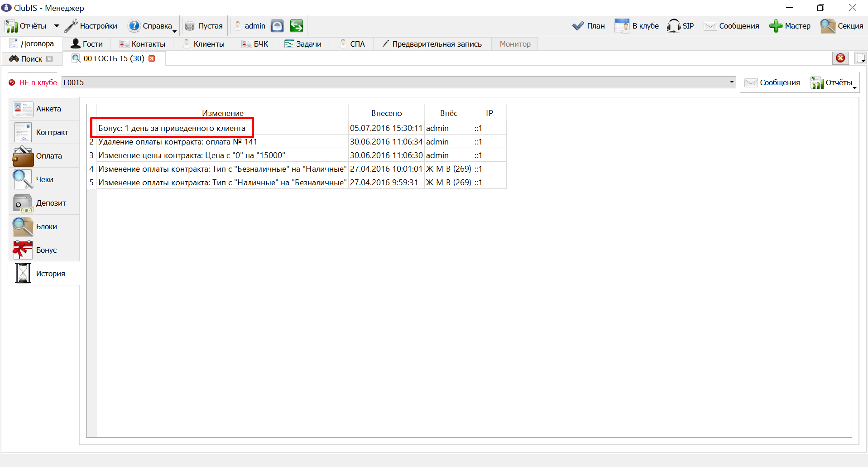Close the Поиск sub-tab
Image resolution: width=868 pixels, height=467 pixels.
tap(49, 59)
